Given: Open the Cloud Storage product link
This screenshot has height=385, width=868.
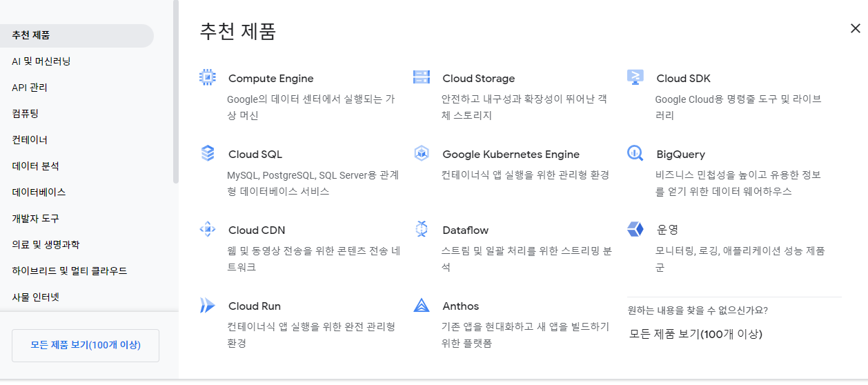Looking at the screenshot, I should point(479,79).
